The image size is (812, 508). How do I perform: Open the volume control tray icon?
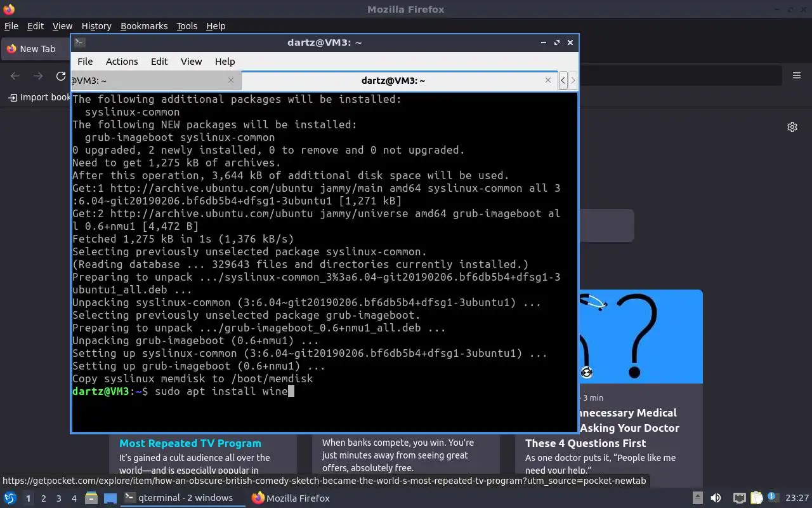(x=716, y=498)
